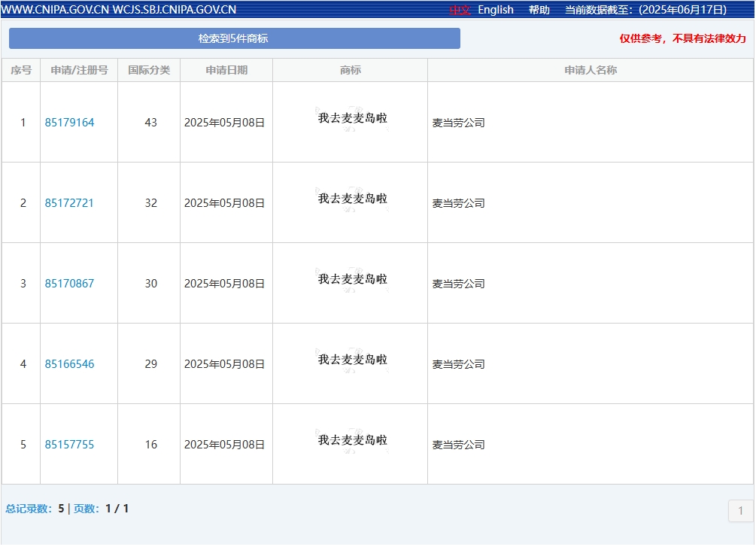Screen dimensions: 756x547
Task: Click date 2025年05月08日 in row 85179164
Action: point(225,123)
